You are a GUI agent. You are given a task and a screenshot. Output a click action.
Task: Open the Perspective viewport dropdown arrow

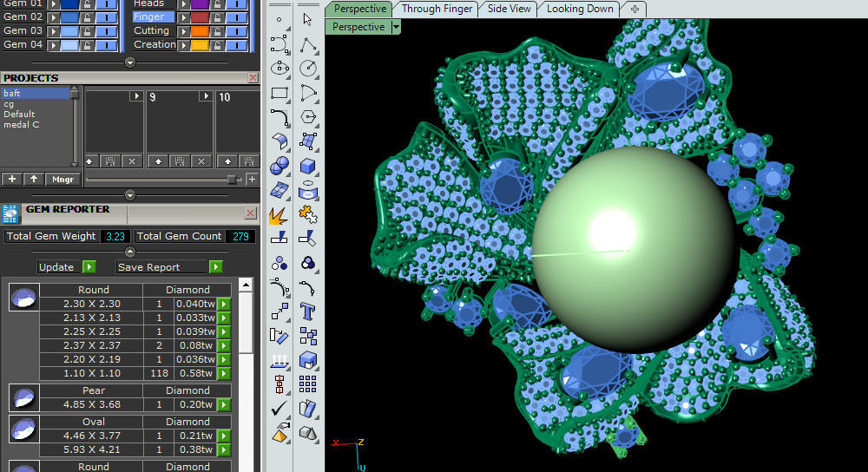[x=396, y=27]
